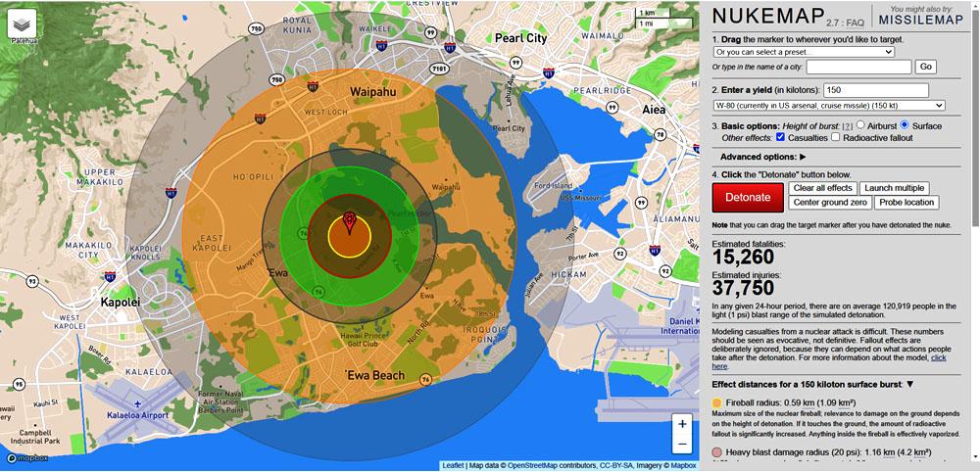Zoom in with the plus map button
This screenshot has width=980, height=472.
(x=682, y=424)
